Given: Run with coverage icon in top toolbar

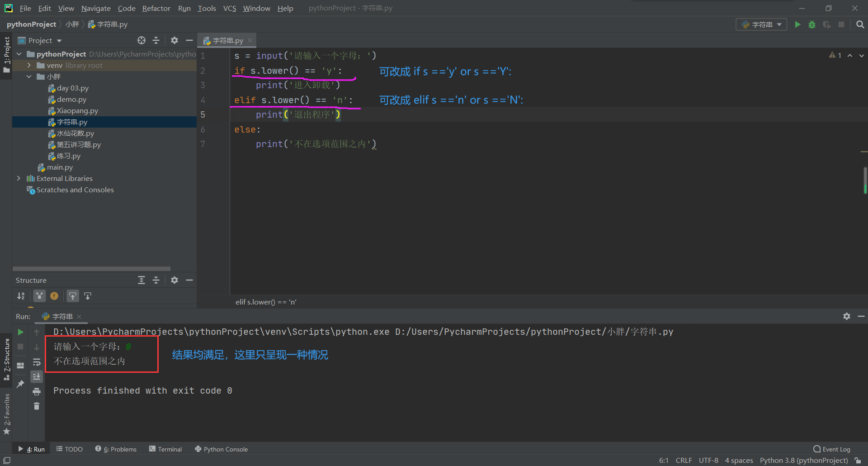Looking at the screenshot, I should (826, 24).
